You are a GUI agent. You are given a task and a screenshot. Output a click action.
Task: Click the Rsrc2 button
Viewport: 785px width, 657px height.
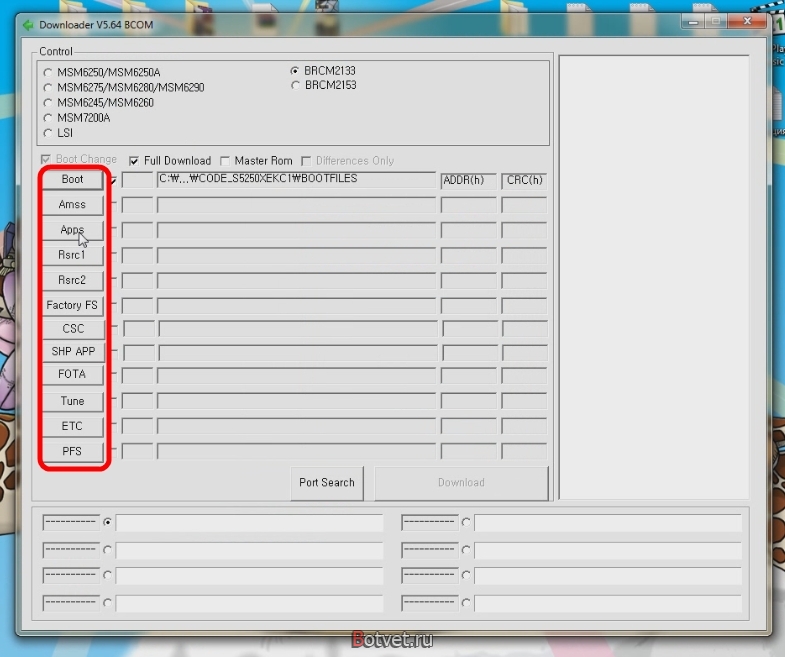point(73,280)
